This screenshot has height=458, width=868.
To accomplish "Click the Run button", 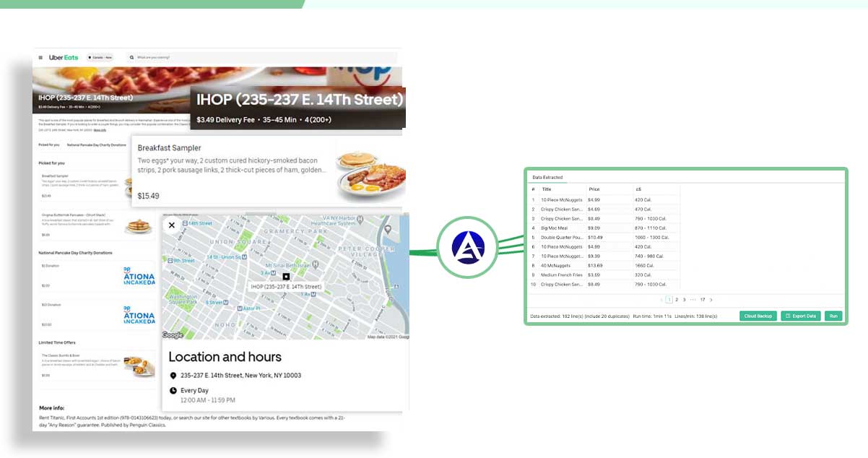I will coord(833,316).
